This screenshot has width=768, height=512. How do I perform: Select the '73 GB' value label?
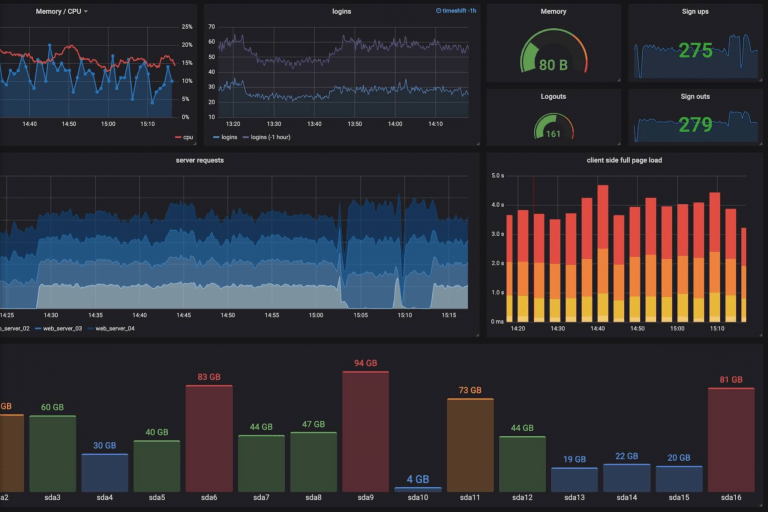tap(470, 390)
